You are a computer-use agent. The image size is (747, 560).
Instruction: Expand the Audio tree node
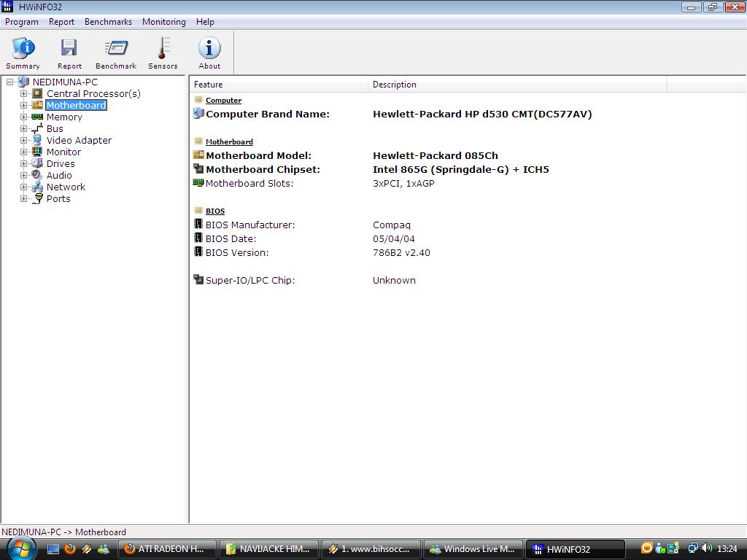click(23, 175)
